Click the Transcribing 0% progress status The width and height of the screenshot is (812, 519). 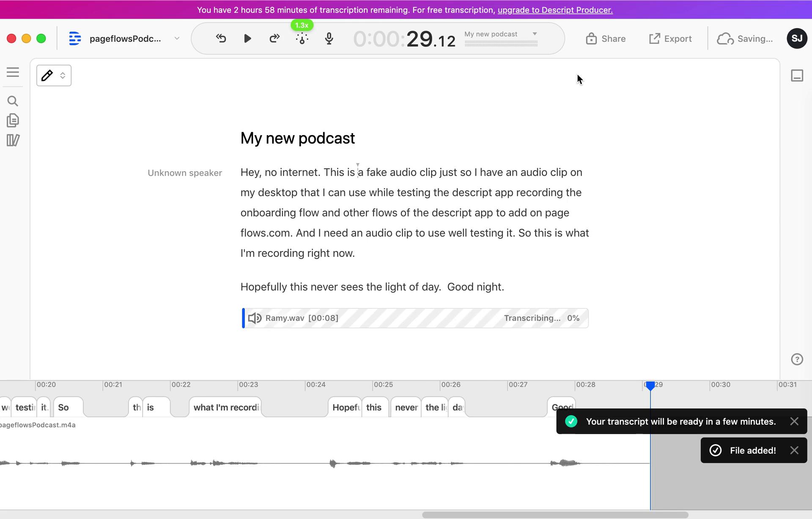pyautogui.click(x=541, y=318)
